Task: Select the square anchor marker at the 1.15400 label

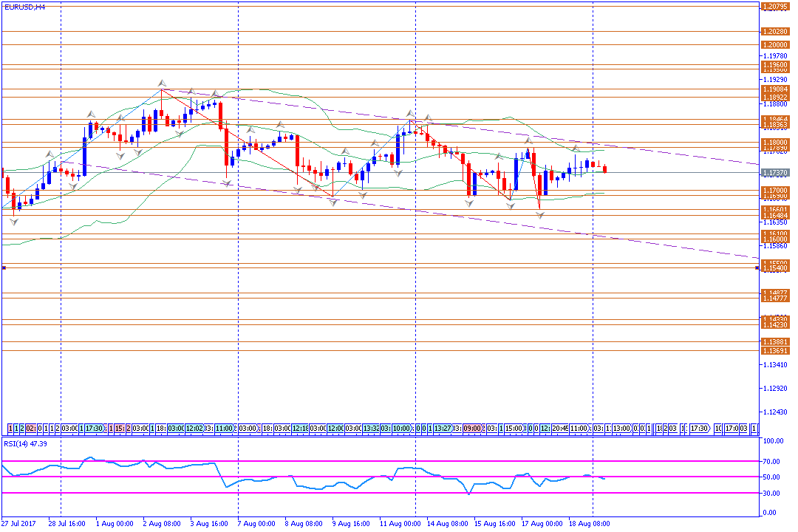Action: (757, 267)
